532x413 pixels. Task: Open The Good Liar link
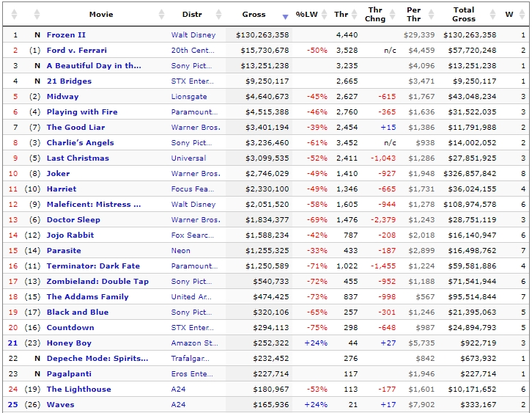[x=75, y=128]
